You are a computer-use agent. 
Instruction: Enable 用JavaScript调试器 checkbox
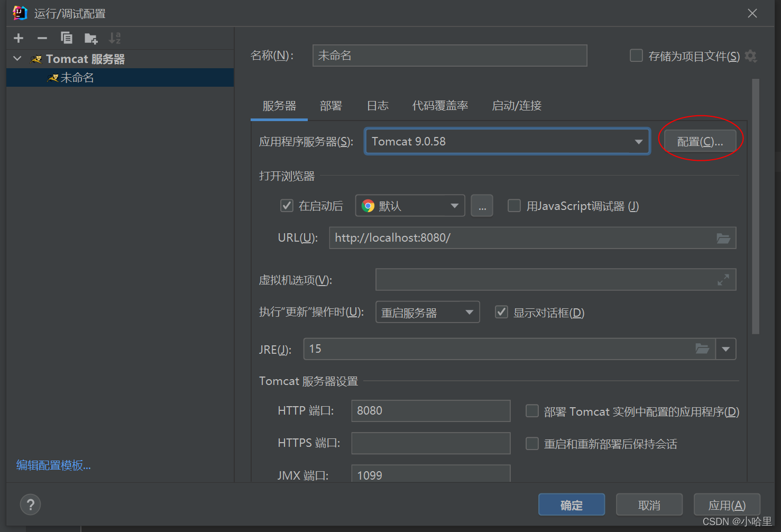click(x=514, y=206)
